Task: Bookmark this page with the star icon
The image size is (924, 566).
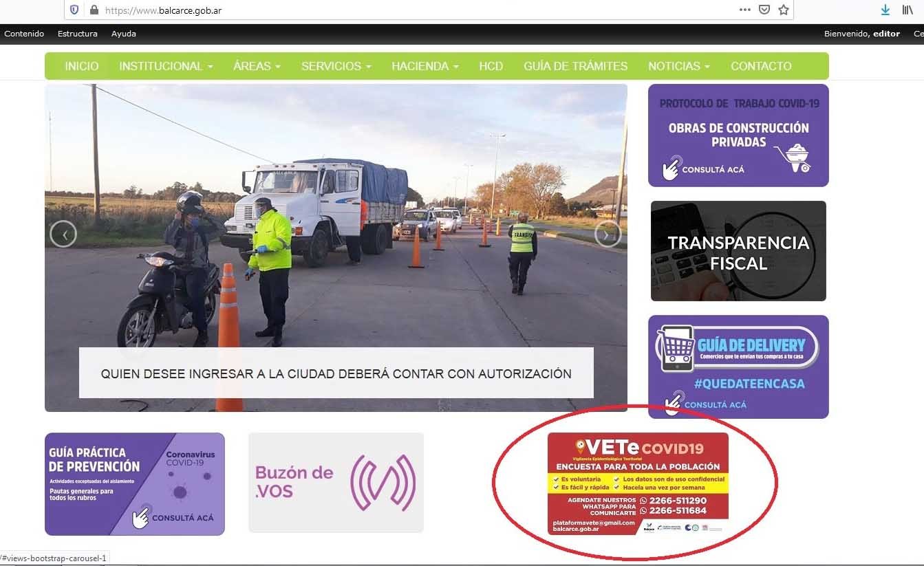Action: point(783,10)
